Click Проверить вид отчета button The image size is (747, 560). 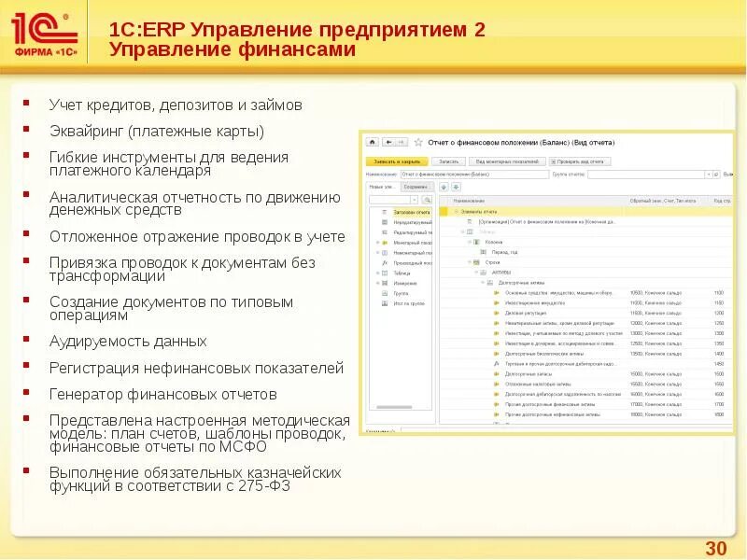coord(580,161)
